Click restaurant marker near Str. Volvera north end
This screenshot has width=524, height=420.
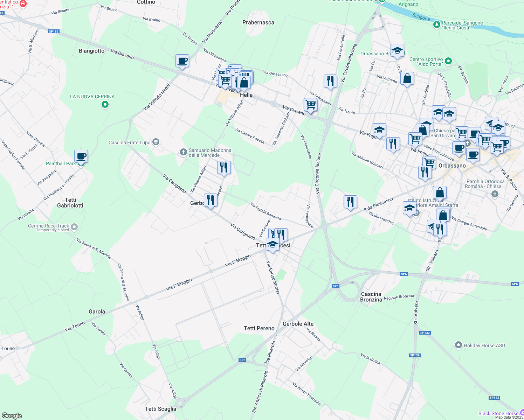tap(440, 229)
